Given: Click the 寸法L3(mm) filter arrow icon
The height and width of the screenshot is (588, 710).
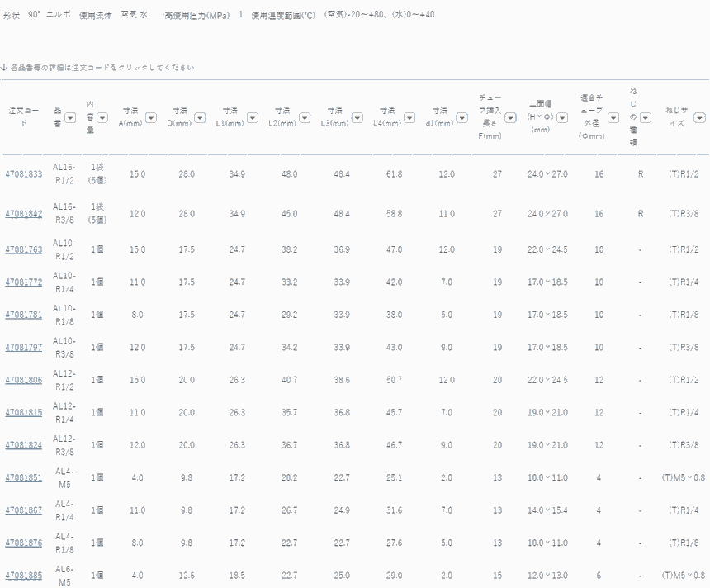Looking at the screenshot, I should pos(357,117).
